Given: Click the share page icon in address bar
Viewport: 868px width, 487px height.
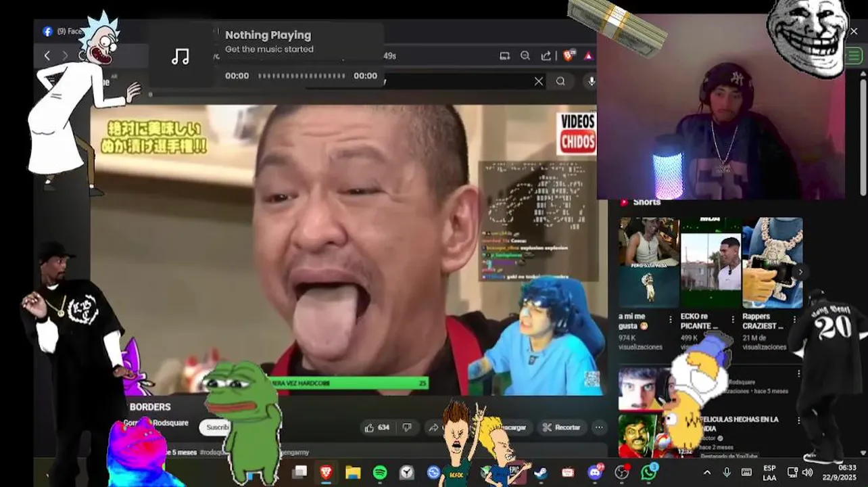Looking at the screenshot, I should coord(546,56).
